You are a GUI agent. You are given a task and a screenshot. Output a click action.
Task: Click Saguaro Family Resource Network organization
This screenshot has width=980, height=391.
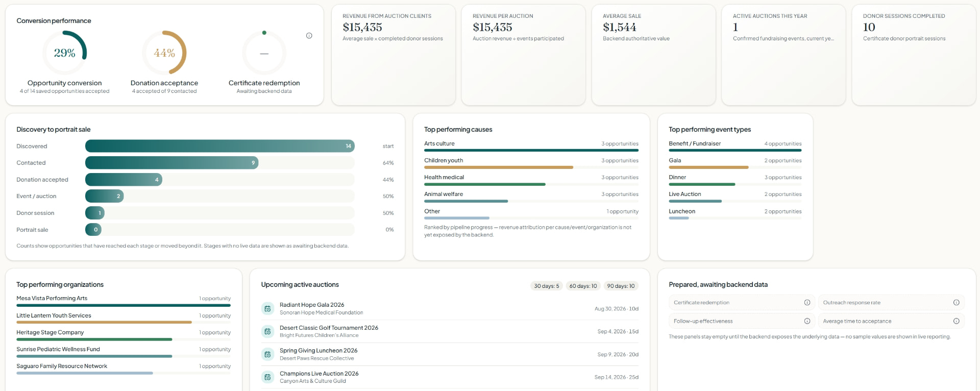tap(124, 369)
